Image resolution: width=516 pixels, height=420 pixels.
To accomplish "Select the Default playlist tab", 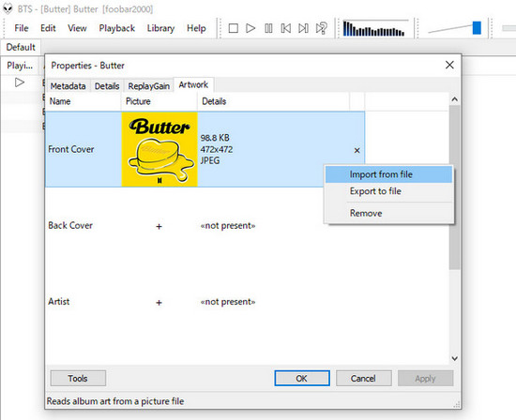I will coord(21,47).
